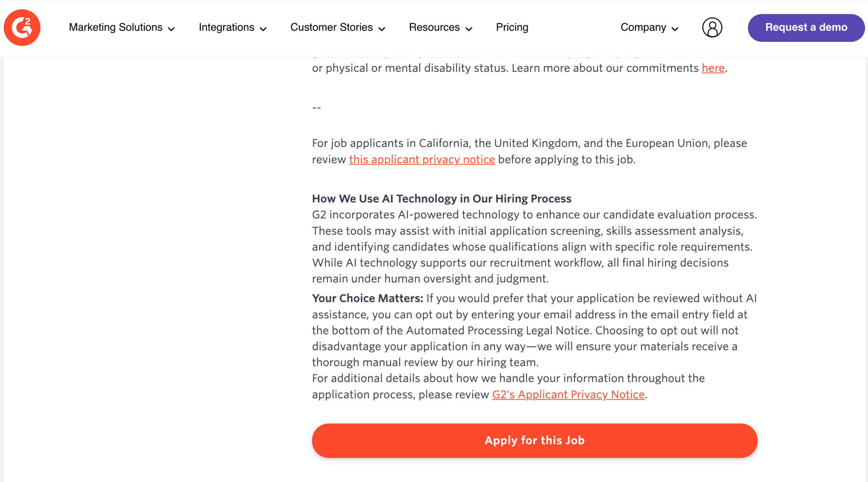Click the chevron beside Customer Stories

point(381,29)
